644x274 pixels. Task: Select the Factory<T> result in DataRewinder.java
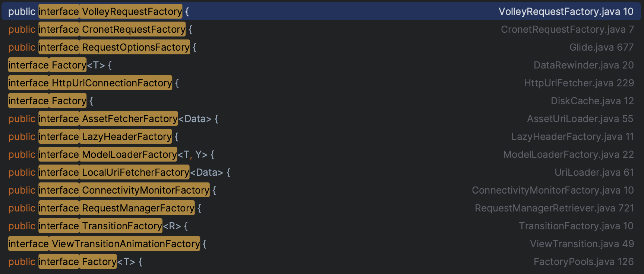point(69,65)
